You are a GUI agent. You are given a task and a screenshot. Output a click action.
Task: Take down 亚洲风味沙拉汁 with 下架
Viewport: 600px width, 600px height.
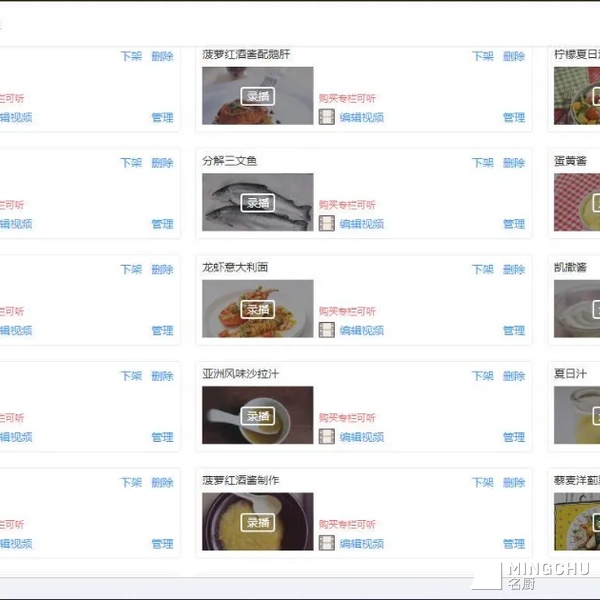tap(483, 376)
